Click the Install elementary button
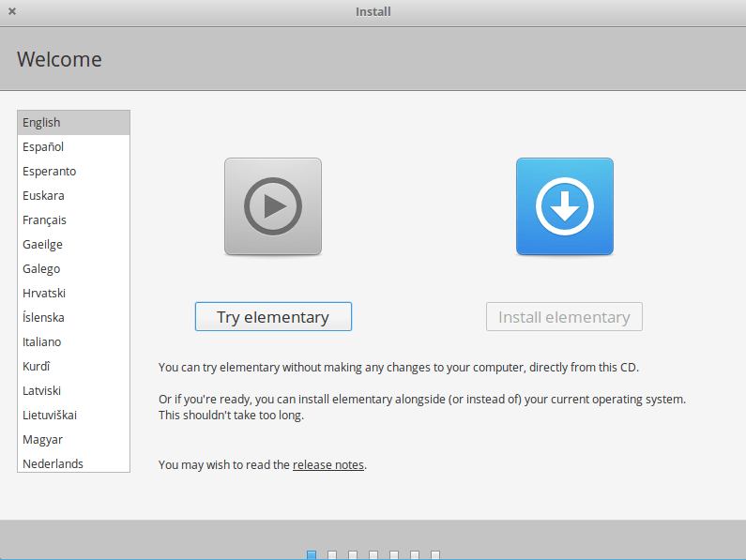 coord(564,316)
